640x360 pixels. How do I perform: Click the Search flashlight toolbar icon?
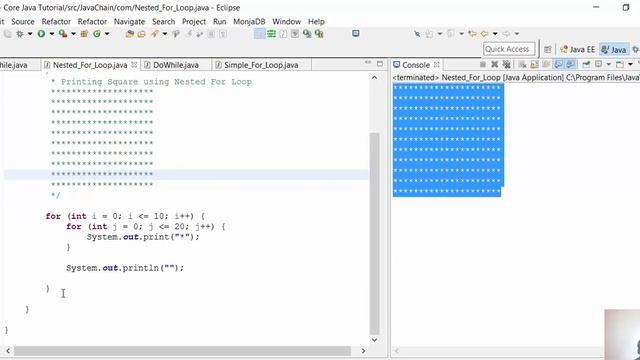pyautogui.click(x=155, y=34)
